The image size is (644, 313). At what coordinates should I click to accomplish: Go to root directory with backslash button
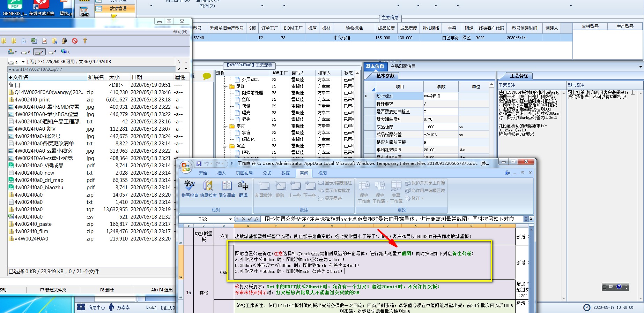click(179, 62)
